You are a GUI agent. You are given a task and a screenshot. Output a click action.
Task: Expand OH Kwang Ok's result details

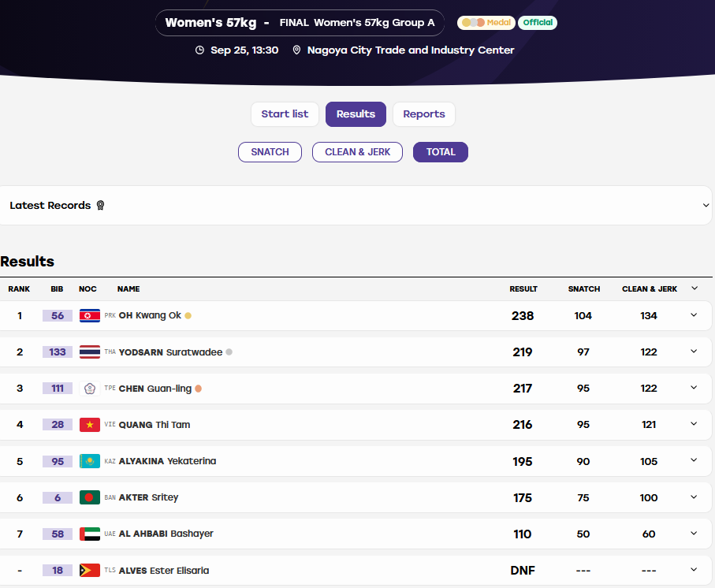(x=694, y=315)
